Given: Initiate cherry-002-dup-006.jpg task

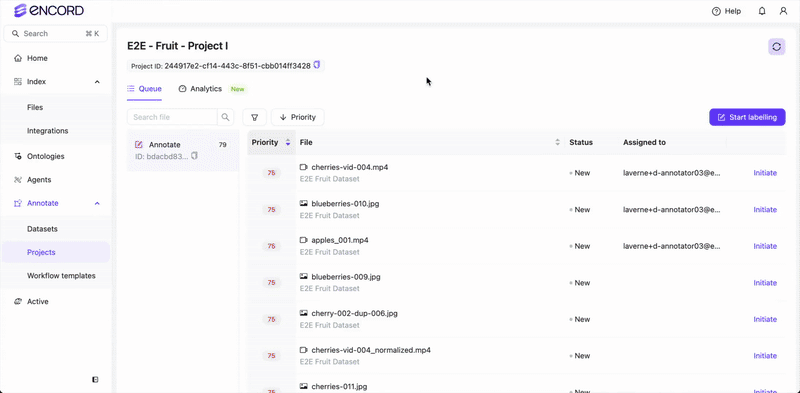Looking at the screenshot, I should (x=765, y=319).
